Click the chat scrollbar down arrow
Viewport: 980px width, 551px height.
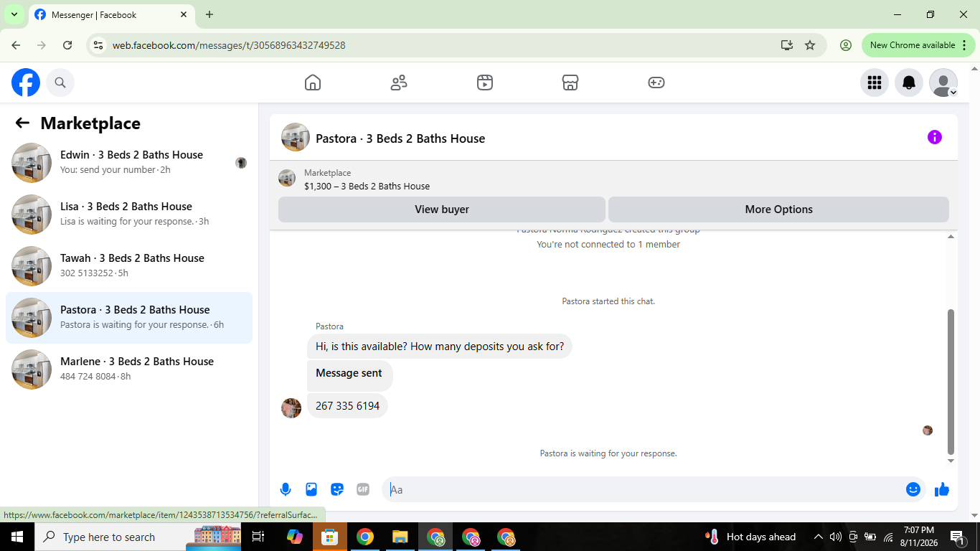951,461
